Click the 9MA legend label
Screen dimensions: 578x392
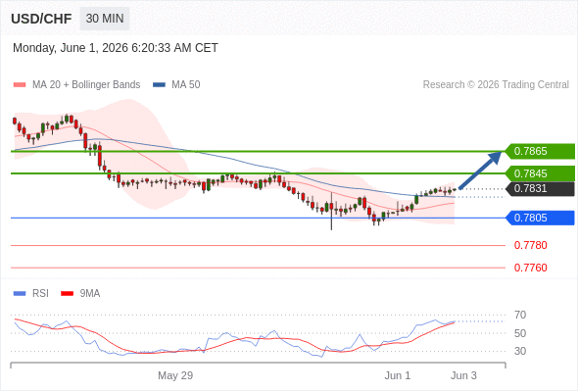coord(90,294)
